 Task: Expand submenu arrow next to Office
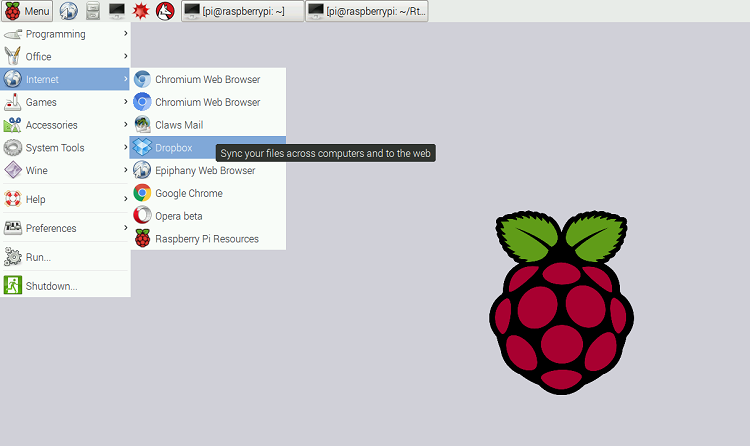point(125,56)
